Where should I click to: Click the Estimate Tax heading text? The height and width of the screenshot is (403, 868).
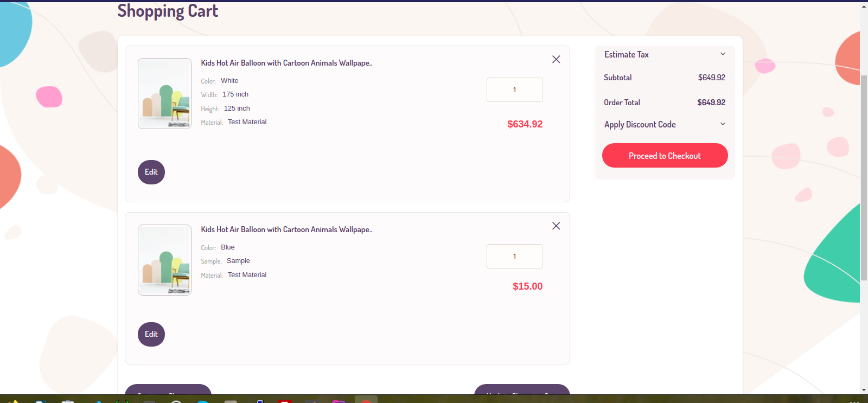pos(627,55)
